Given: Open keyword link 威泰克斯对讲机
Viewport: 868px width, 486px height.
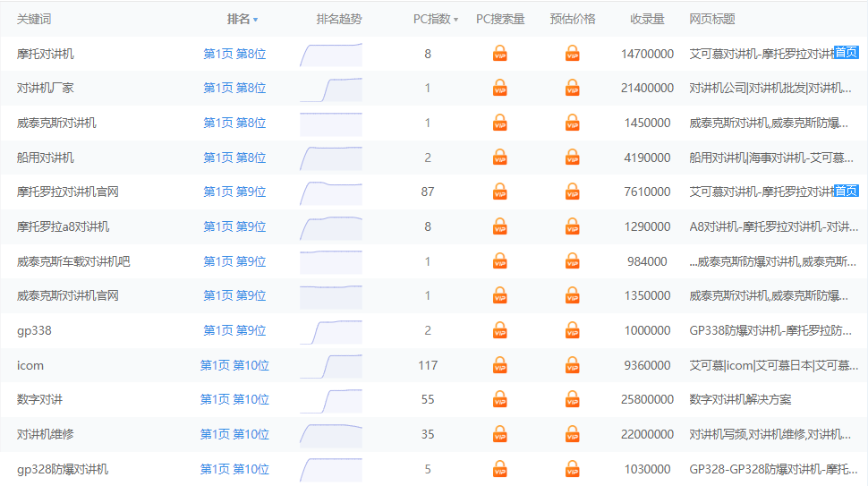Looking at the screenshot, I should click(x=56, y=123).
